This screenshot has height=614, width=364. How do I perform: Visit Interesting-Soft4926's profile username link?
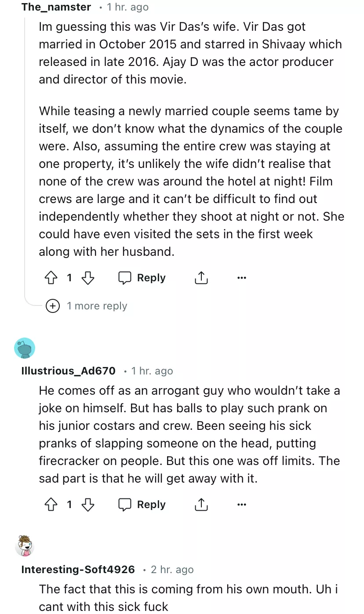click(x=78, y=570)
